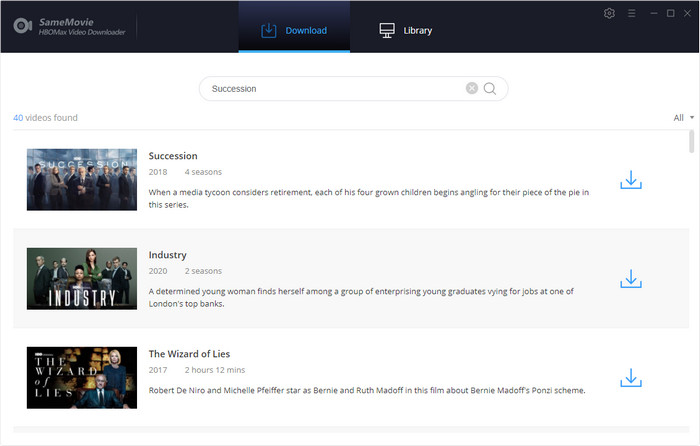The width and height of the screenshot is (700, 446).
Task: Click the 2018 year under Succession
Action: coord(158,172)
